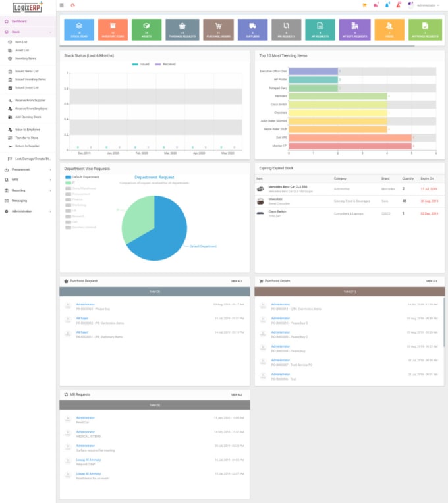Open the Purchase Orders cart tile
The height and width of the screenshot is (503, 448).
(218, 30)
